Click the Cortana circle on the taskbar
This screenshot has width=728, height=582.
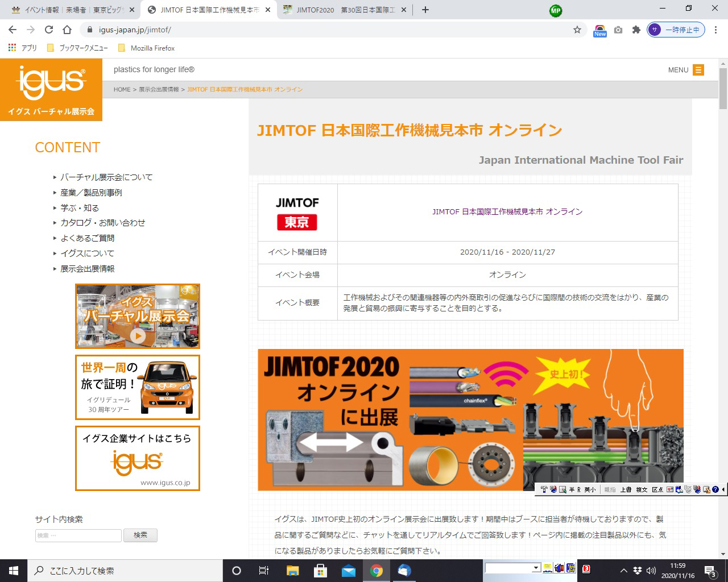click(237, 571)
